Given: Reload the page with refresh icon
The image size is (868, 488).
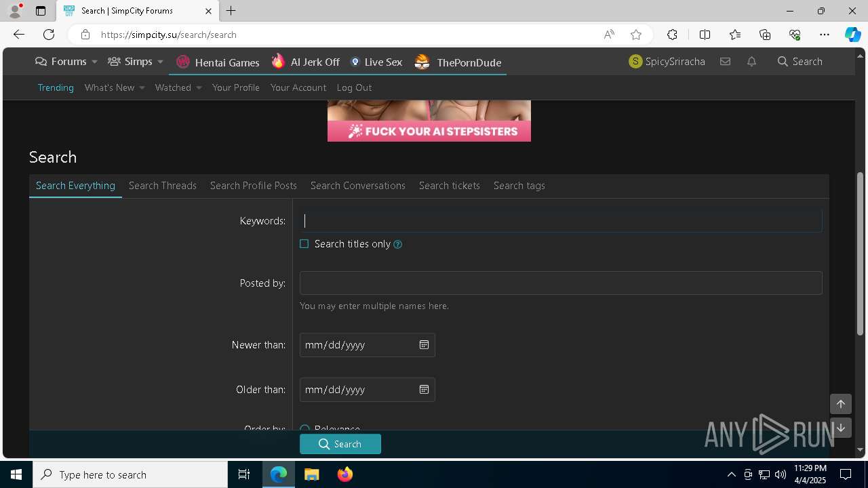Looking at the screenshot, I should point(49,35).
